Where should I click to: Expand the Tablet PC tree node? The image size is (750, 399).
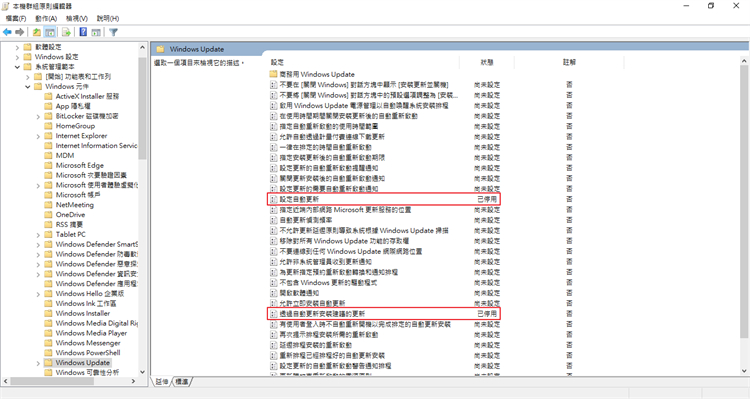[x=38, y=234]
